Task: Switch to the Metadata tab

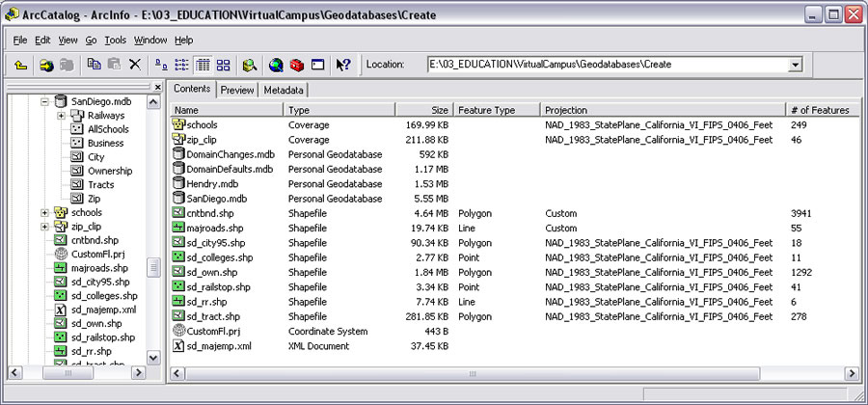Action: (283, 90)
